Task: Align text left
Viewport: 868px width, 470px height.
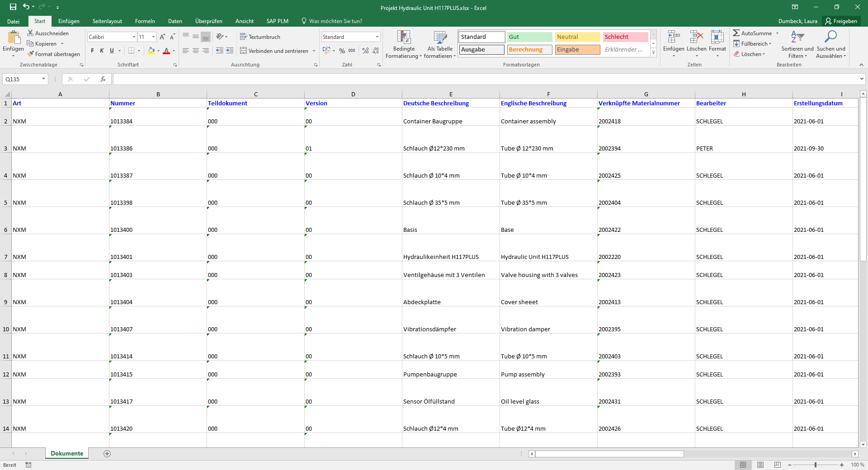Action: click(186, 51)
